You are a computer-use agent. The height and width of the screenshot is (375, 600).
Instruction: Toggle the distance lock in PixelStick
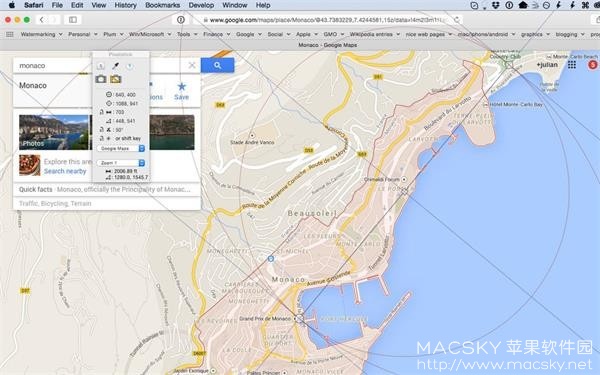coord(101,112)
